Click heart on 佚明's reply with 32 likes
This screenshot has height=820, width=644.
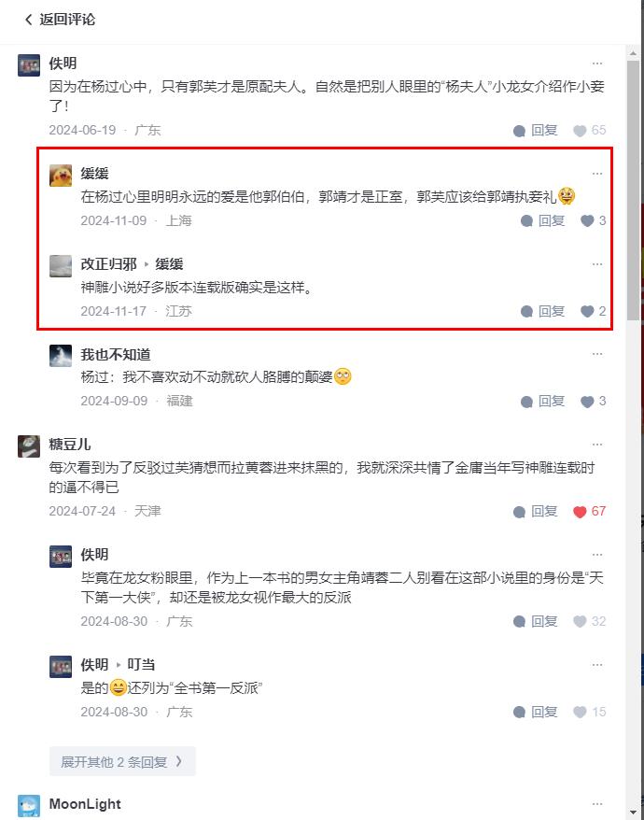[x=580, y=621]
